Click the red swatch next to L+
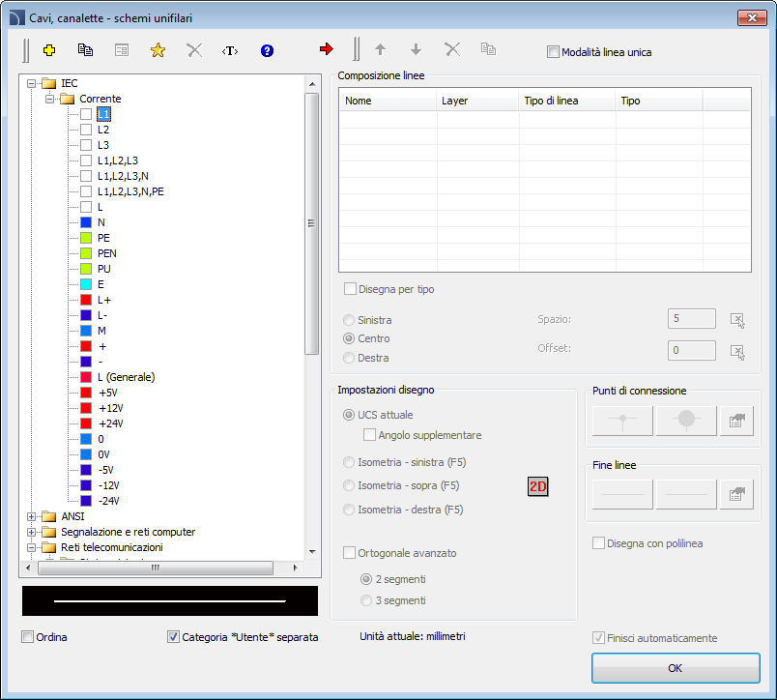 (86, 300)
